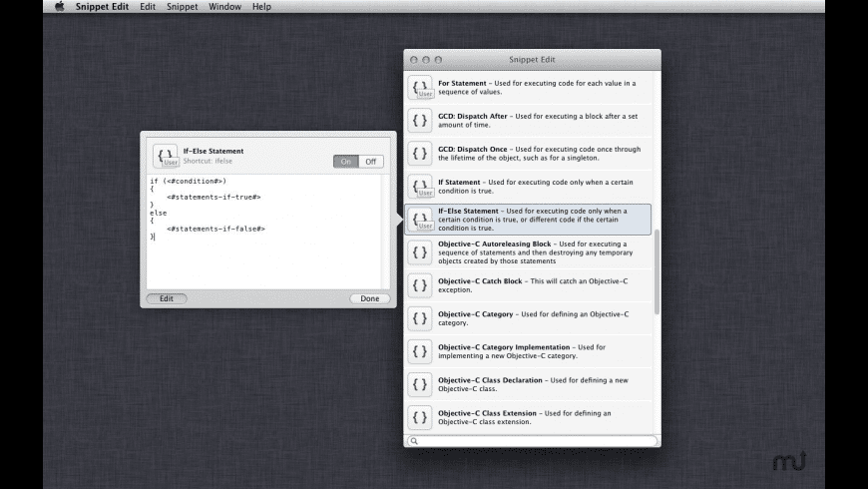
Task: Click the Snippet Edit window zoom button
Action: [438, 59]
